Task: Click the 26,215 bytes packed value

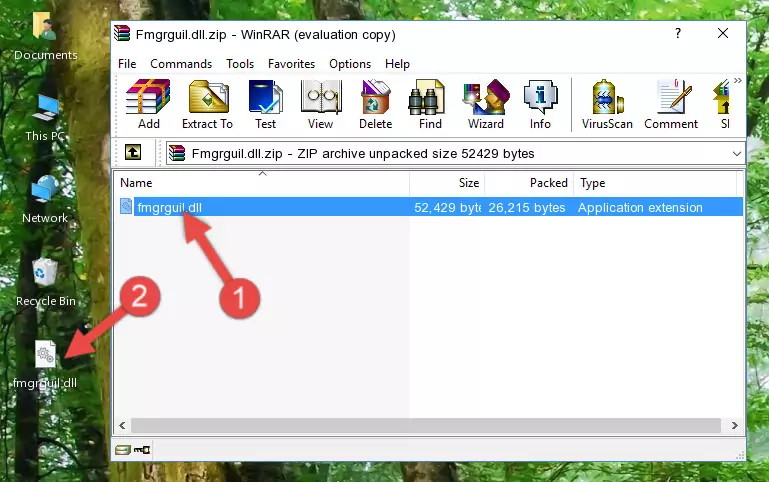Action: [x=527, y=208]
